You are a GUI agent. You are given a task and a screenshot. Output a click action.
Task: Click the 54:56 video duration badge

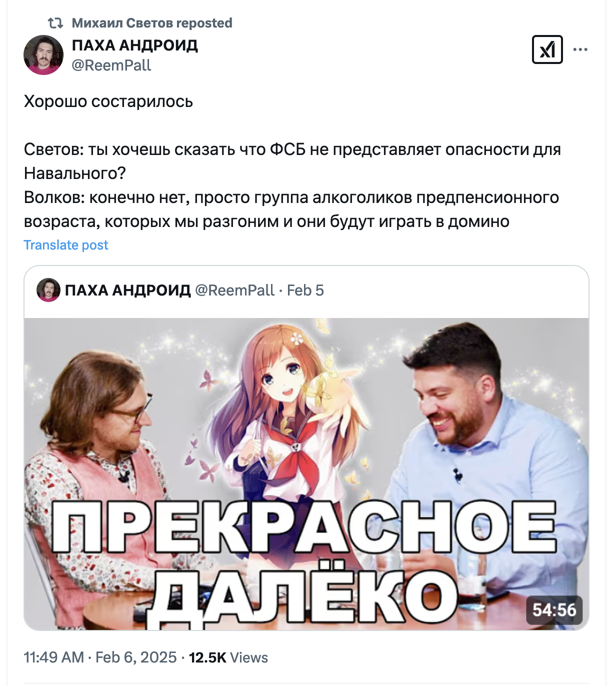[x=554, y=610]
